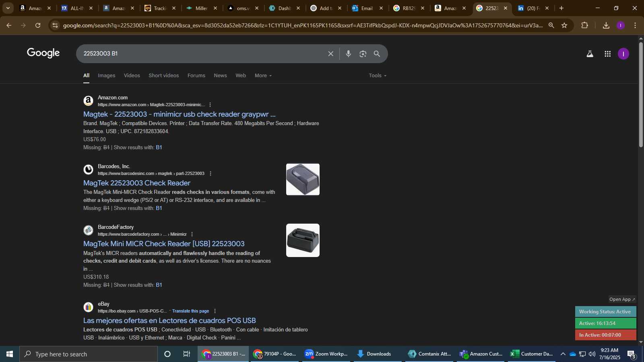Close the current 22523 browser tab
Image resolution: width=644 pixels, height=362 pixels.
pos(506,8)
